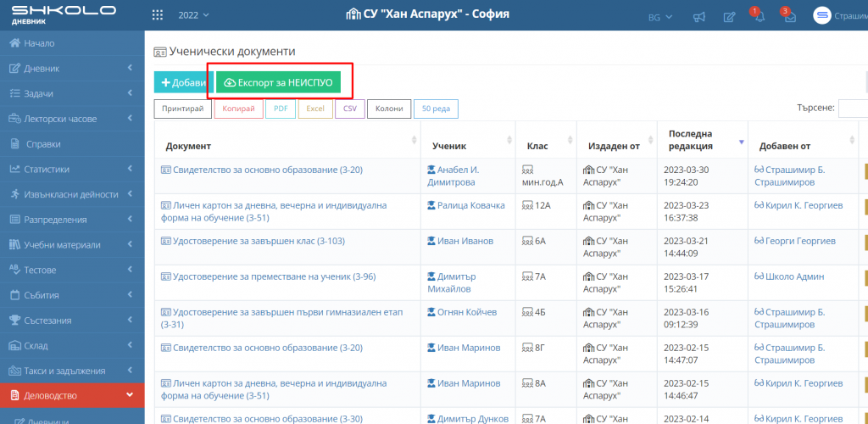Image resolution: width=868 pixels, height=424 pixels.
Task: Click the edit note icon in header
Action: [730, 17]
